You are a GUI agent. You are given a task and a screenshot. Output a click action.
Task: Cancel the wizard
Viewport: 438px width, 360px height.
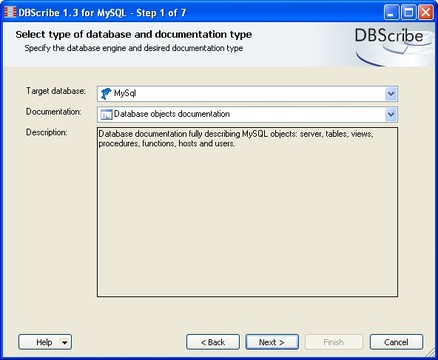click(396, 342)
